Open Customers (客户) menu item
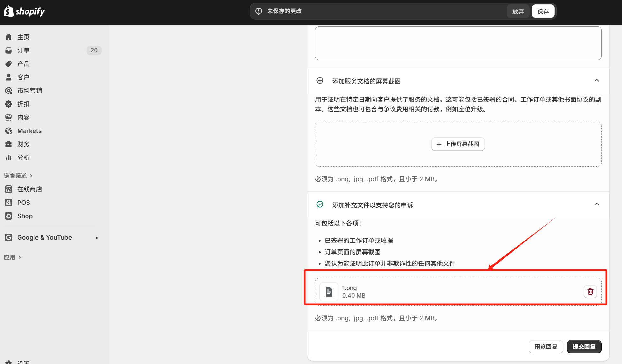 coord(23,77)
